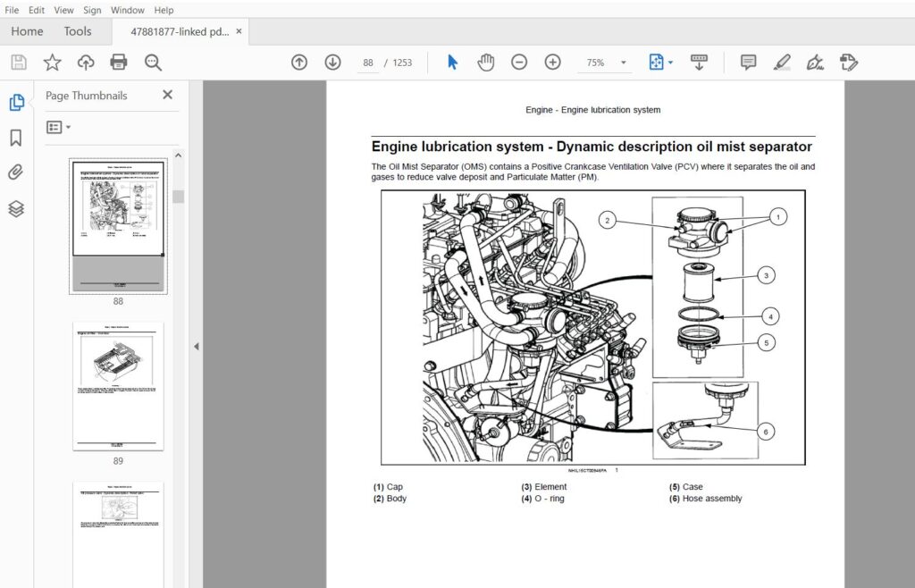Click legend text '(3) Element'
This screenshot has width=915, height=588.
(x=544, y=486)
